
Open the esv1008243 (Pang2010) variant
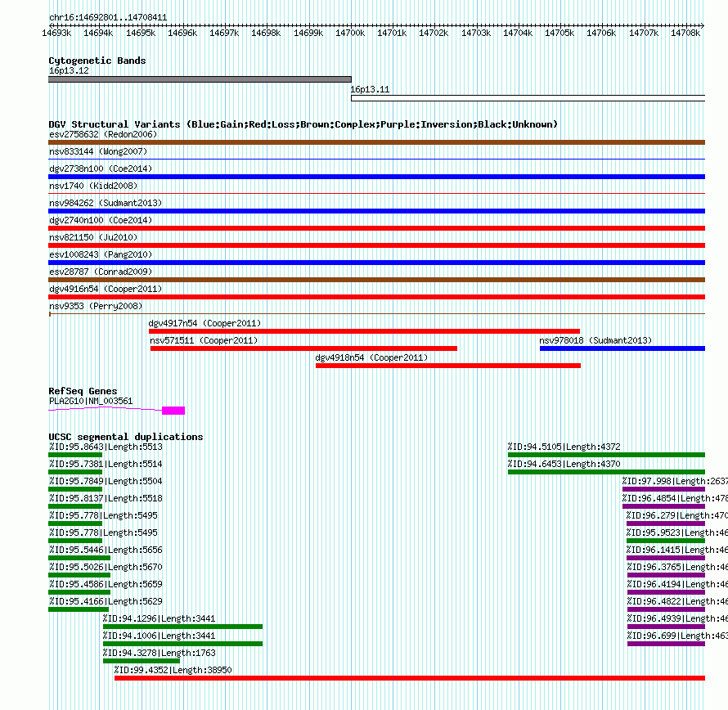[x=101, y=254]
